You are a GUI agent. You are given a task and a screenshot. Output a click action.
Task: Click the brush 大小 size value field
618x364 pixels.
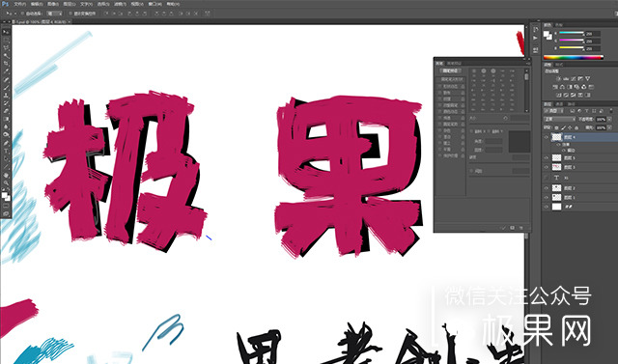point(520,118)
